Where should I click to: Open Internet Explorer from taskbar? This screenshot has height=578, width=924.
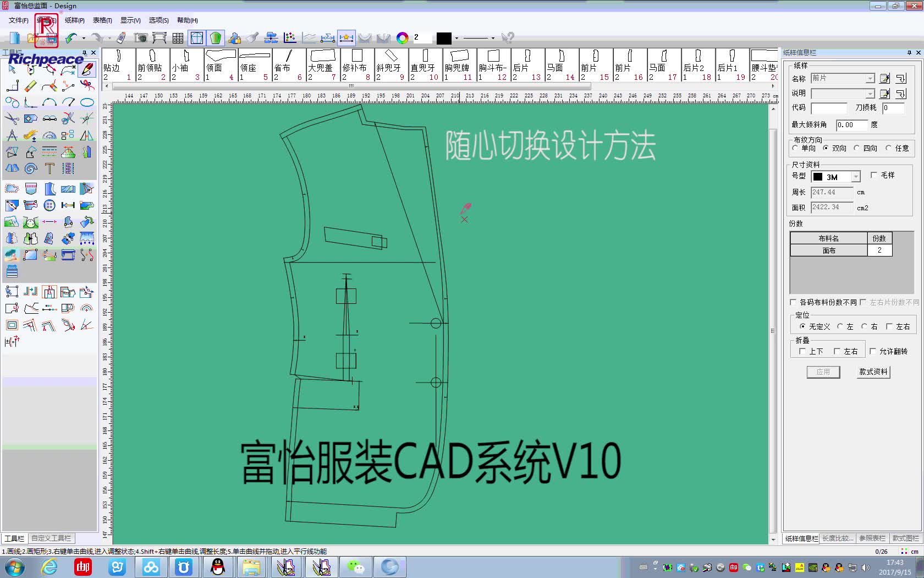pyautogui.click(x=50, y=567)
